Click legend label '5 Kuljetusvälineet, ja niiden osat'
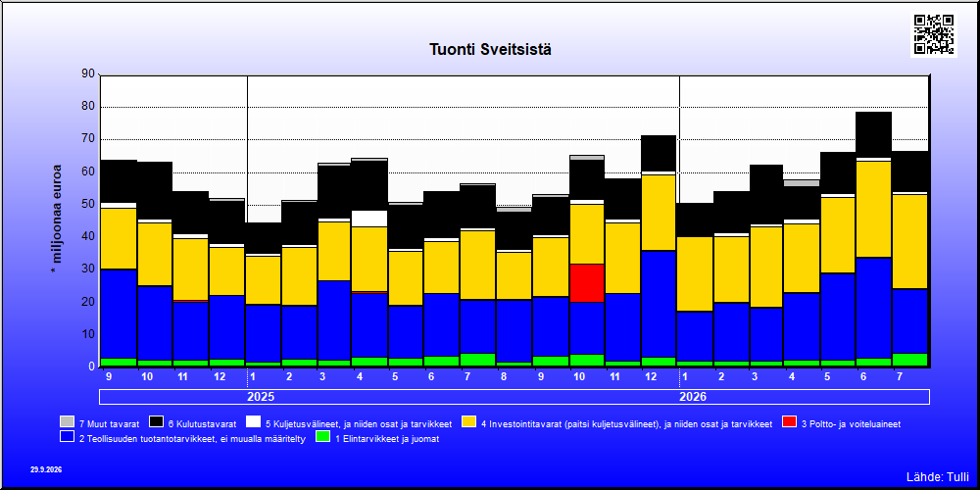 pyautogui.click(x=359, y=423)
